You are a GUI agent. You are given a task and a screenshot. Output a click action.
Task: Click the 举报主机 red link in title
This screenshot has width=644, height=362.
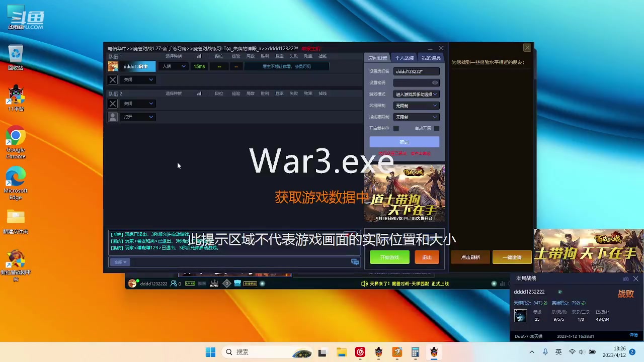(310, 49)
